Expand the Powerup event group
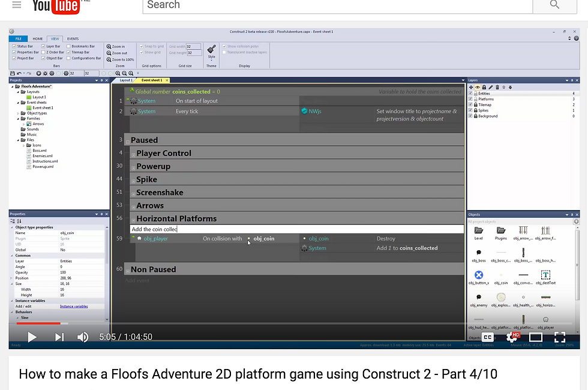Screen dimensions: 588x390 tap(133, 168)
